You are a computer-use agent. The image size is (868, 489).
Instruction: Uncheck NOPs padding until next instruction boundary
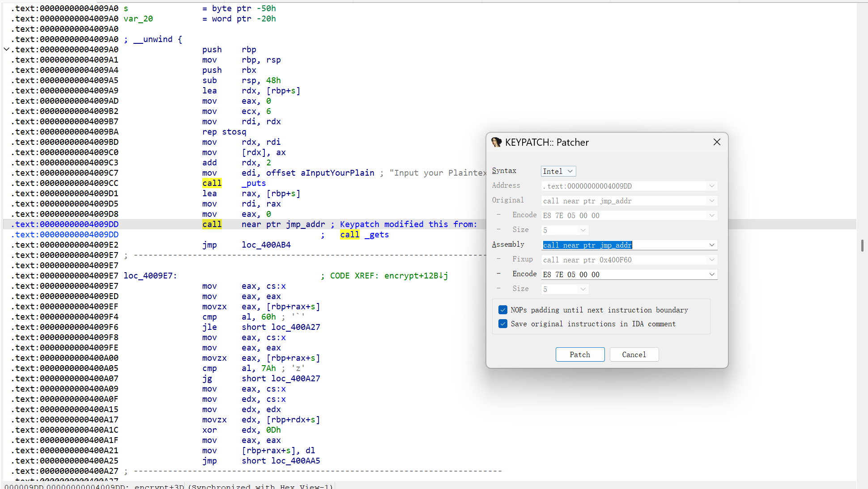(503, 310)
